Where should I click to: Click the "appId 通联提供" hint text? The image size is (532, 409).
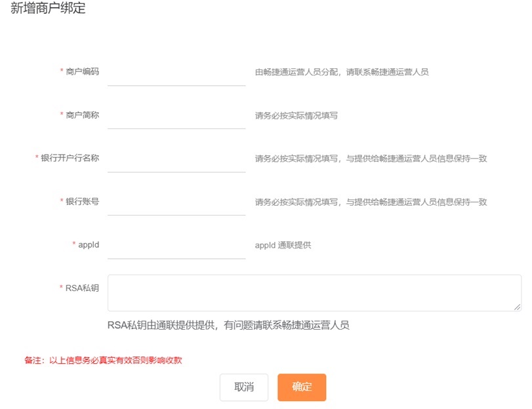(283, 245)
